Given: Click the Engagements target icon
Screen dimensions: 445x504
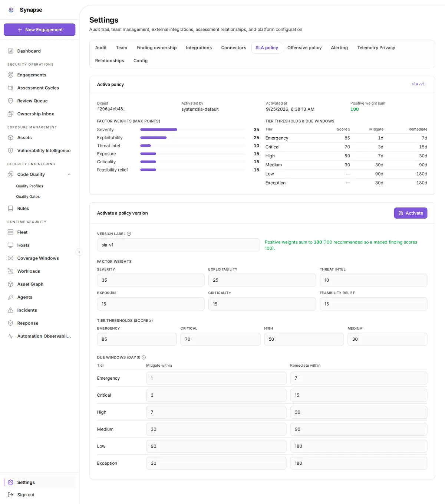Looking at the screenshot, I should 10,75.
